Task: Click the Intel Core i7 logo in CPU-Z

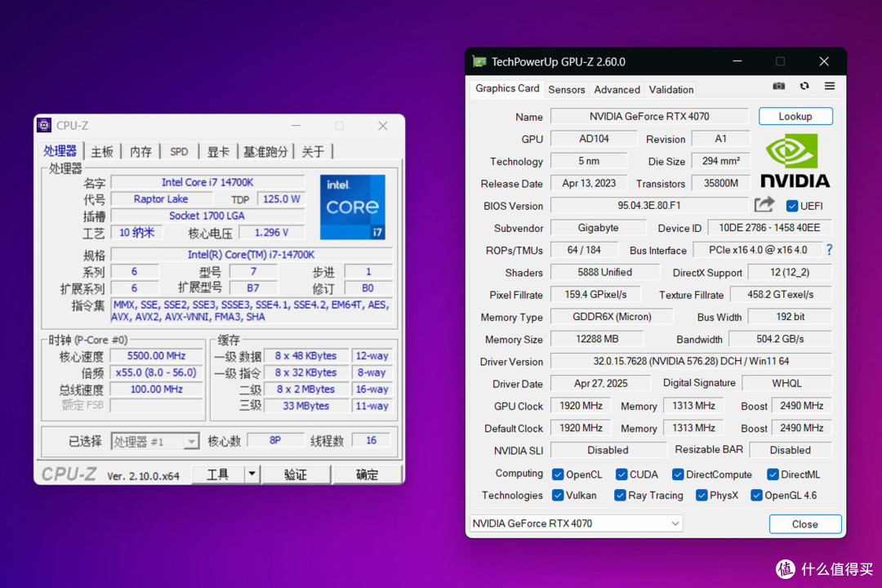Action: click(x=353, y=207)
